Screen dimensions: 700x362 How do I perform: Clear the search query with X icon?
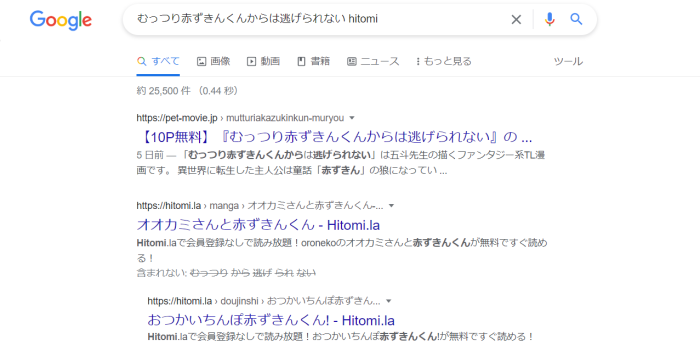[516, 19]
